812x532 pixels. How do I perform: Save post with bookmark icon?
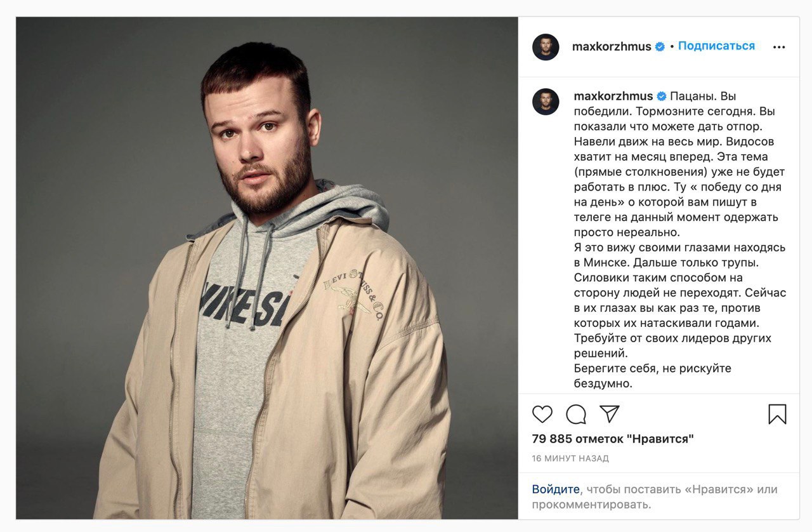777,415
